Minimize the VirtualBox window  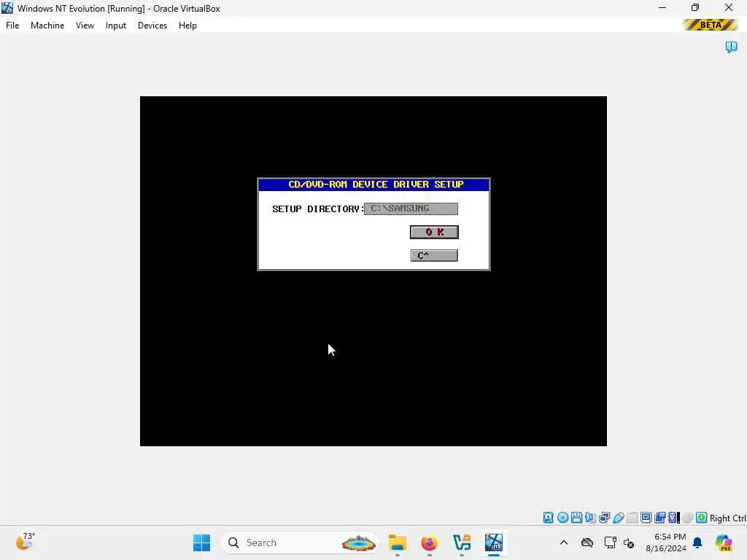pyautogui.click(x=662, y=8)
